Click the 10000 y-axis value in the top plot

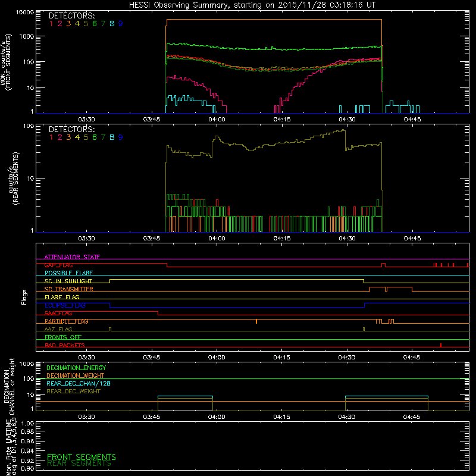(x=25, y=12)
